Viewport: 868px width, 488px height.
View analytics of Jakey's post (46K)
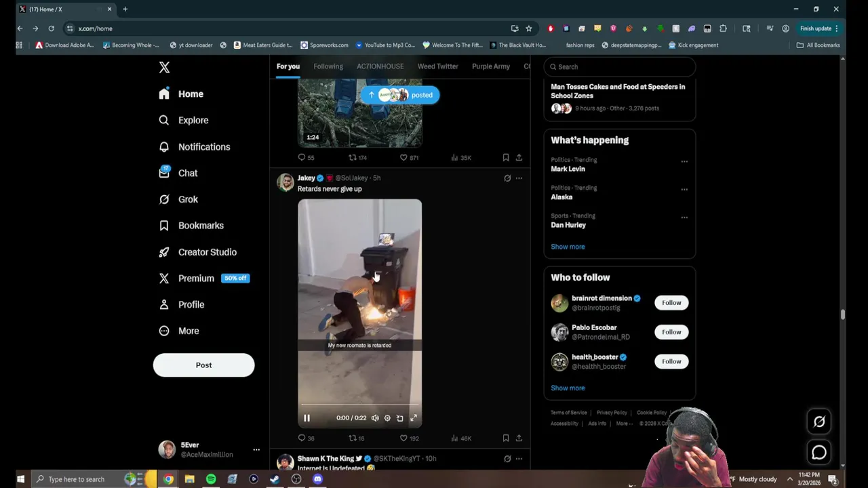pyautogui.click(x=461, y=439)
